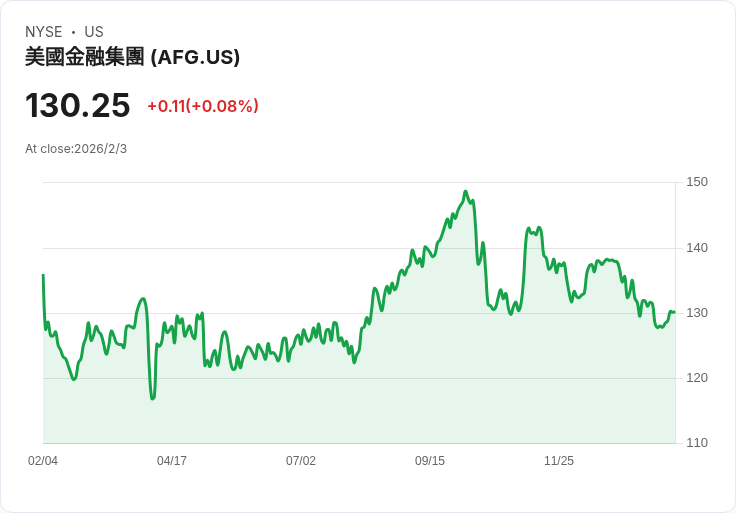Click the chart's highest peak near 150
The height and width of the screenshot is (513, 736).
point(465,192)
